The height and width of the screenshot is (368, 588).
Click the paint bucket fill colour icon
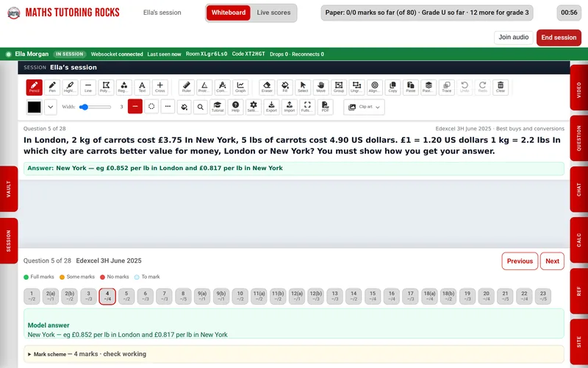tap(184, 107)
